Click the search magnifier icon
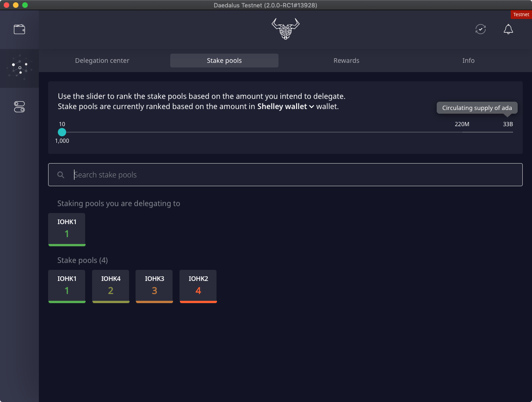The image size is (532, 402). point(61,175)
